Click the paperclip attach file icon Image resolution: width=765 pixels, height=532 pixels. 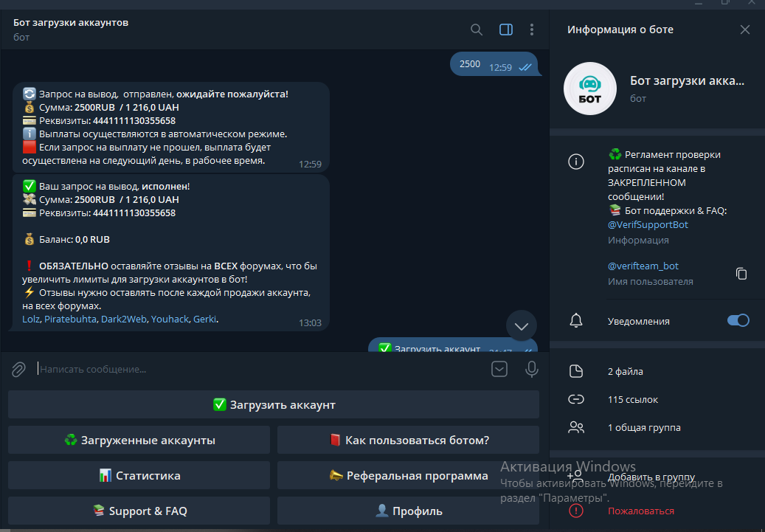tap(18, 369)
